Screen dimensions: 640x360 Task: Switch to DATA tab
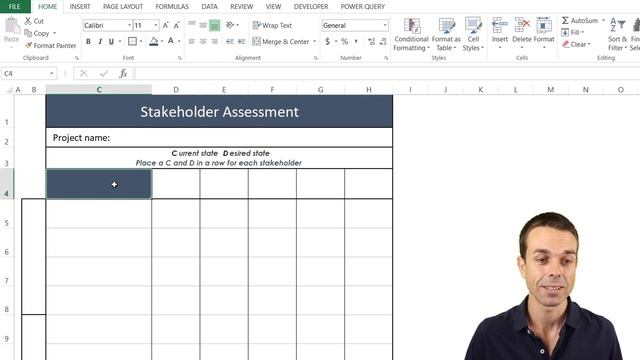click(209, 7)
